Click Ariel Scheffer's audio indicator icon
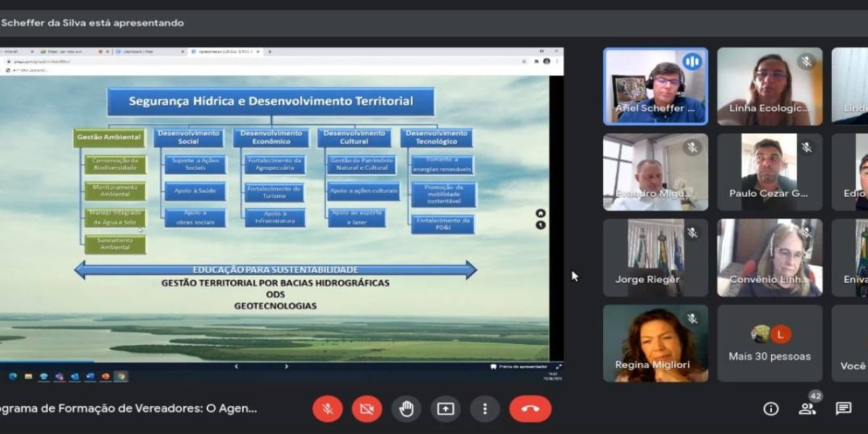868x434 pixels. click(x=692, y=61)
